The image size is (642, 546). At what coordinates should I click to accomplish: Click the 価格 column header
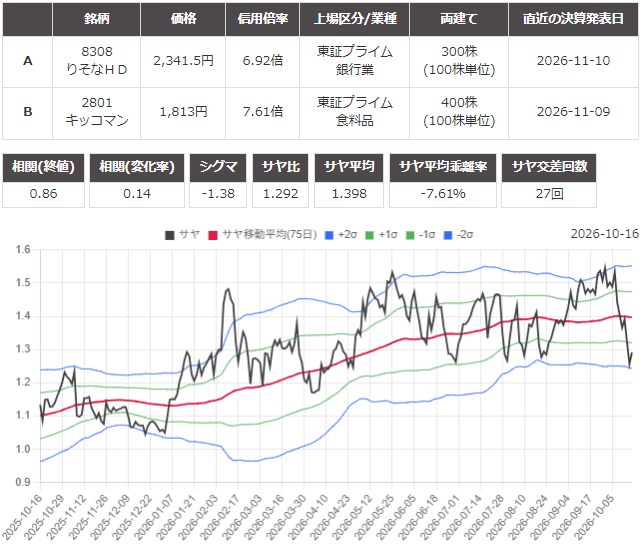click(x=183, y=19)
